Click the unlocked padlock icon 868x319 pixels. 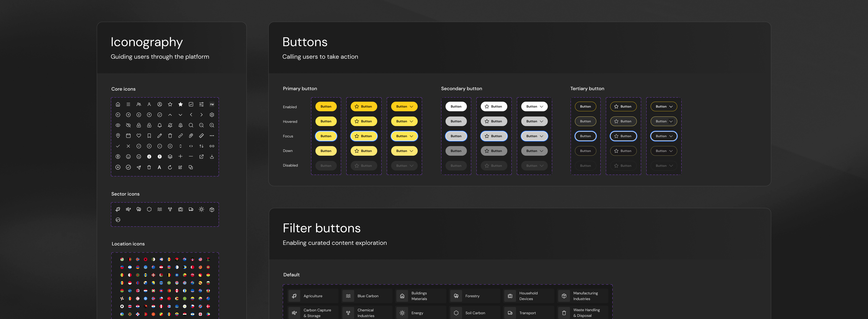149,125
